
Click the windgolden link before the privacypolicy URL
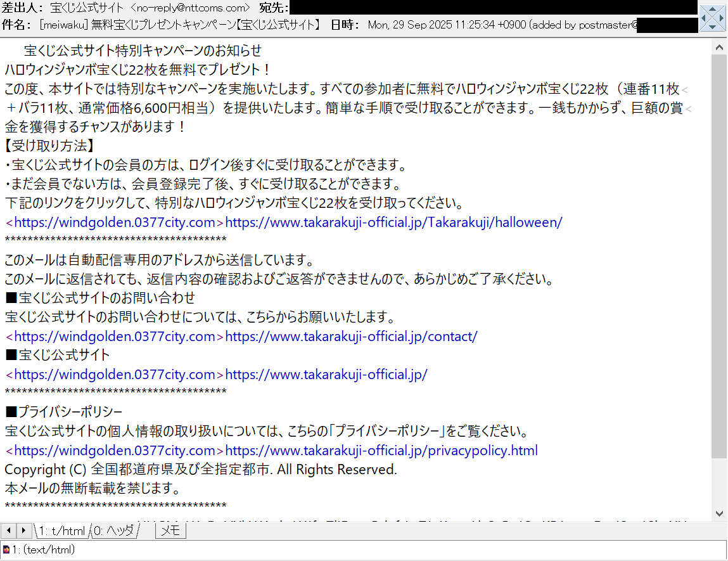[x=115, y=451]
